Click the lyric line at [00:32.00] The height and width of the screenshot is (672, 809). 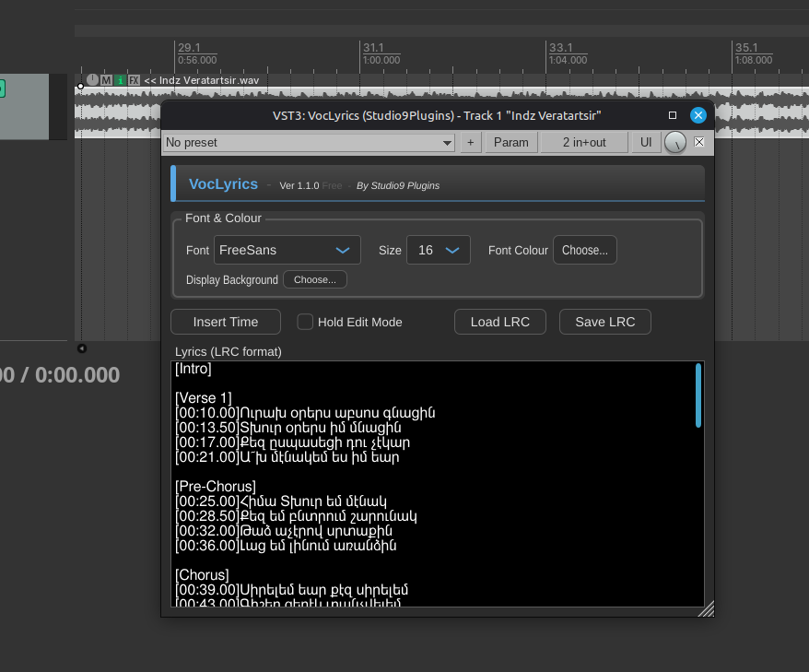(284, 531)
